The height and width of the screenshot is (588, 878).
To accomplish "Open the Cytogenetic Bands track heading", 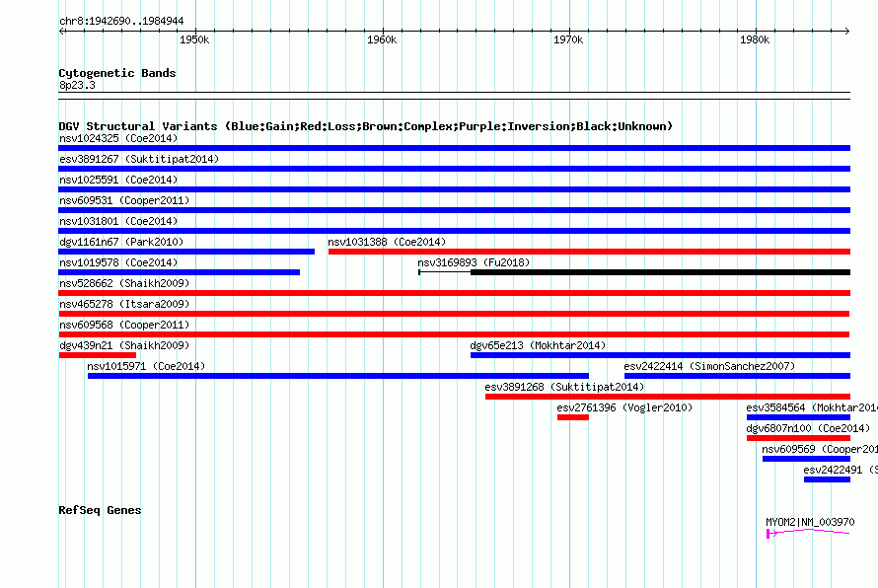I will [x=117, y=73].
